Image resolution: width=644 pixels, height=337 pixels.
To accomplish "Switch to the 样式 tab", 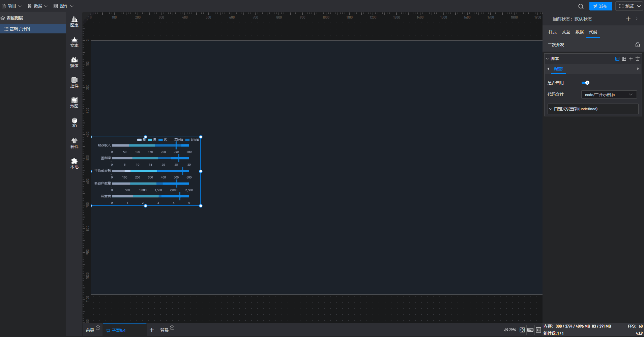I will [552, 32].
